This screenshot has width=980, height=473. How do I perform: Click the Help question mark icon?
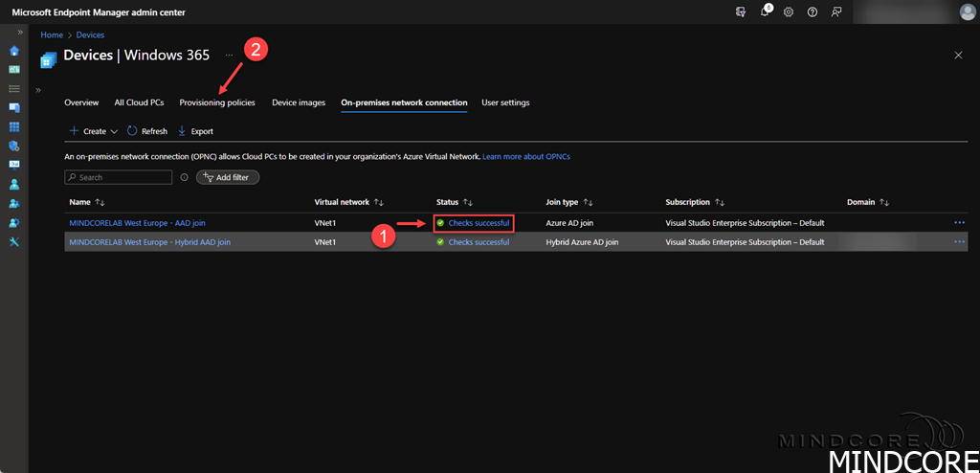812,12
